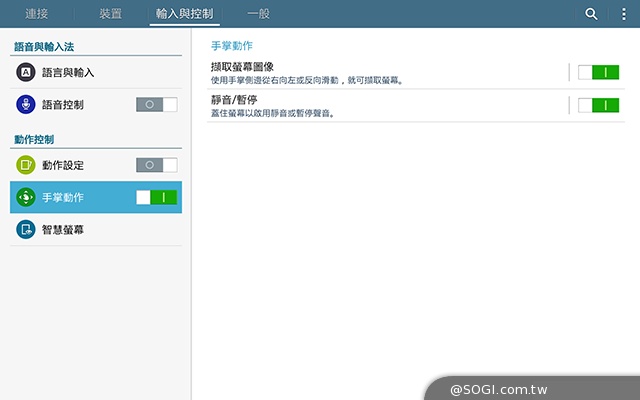Switch to the 一般 tab
Viewport: 640px width, 400px height.
pos(258,14)
